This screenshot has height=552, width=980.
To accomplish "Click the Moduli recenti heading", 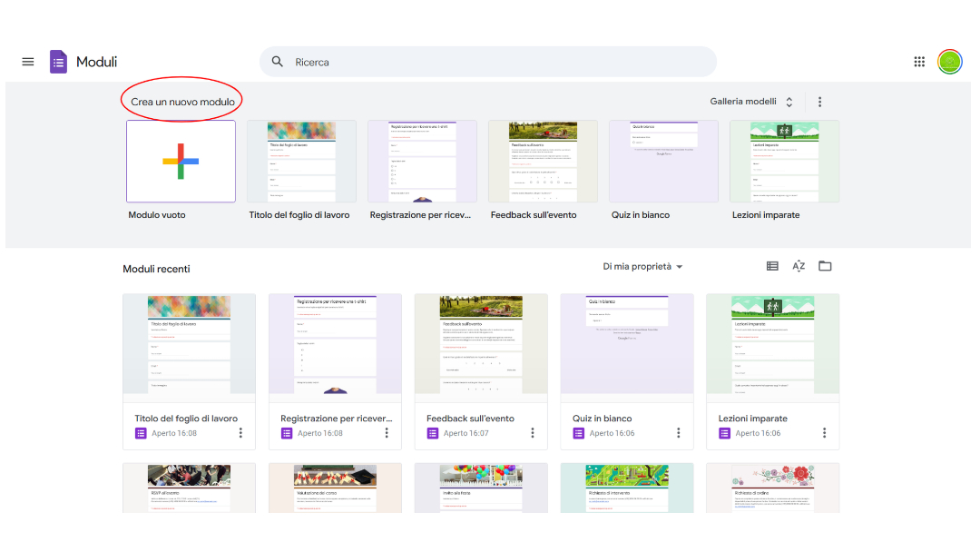I will pos(156,269).
